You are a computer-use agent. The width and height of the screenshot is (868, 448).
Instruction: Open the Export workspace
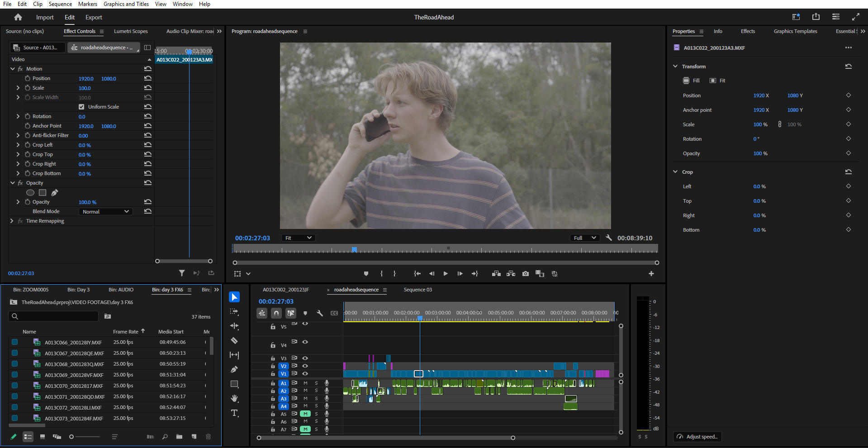93,17
